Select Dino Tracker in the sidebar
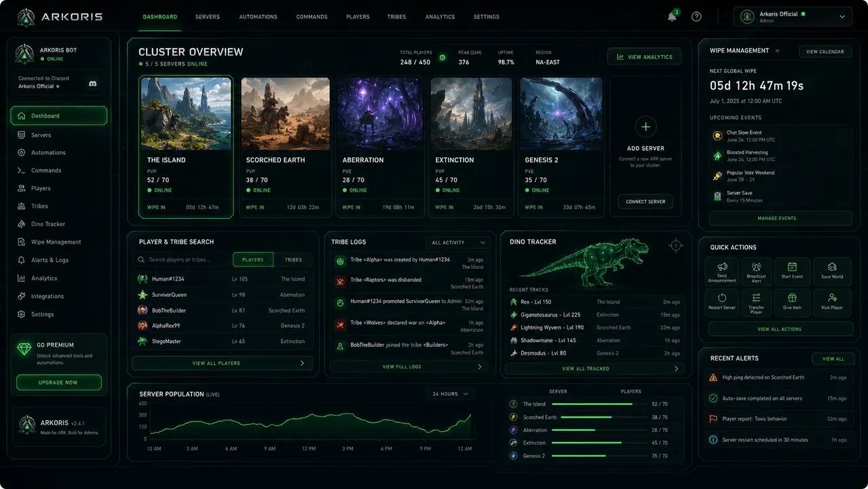This screenshot has height=489, width=868. tap(58, 224)
